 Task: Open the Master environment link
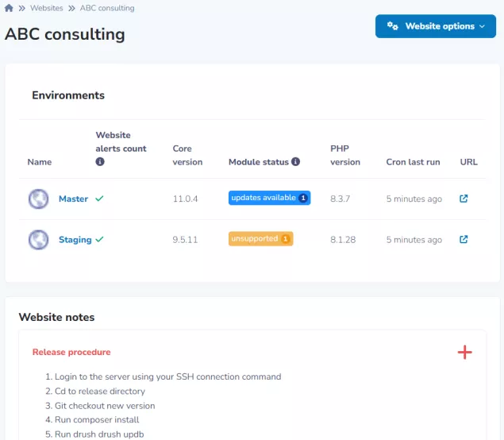pyautogui.click(x=73, y=199)
